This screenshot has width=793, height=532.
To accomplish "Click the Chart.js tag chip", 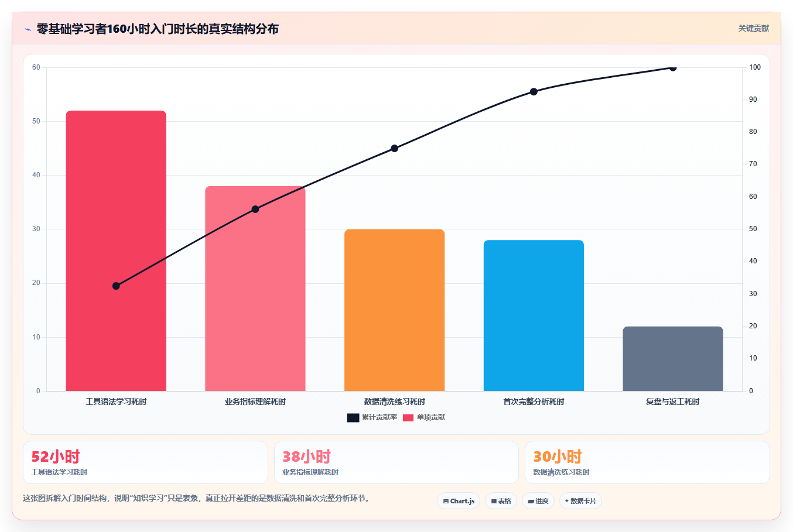I will coord(459,501).
